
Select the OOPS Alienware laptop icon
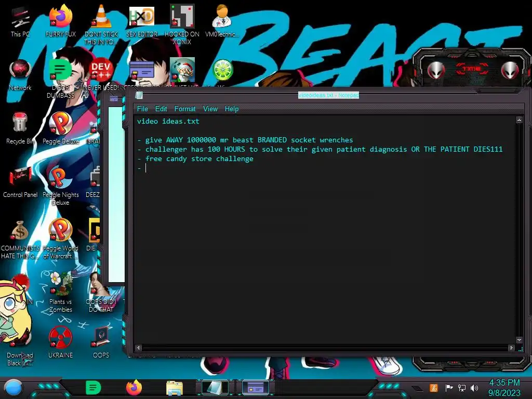[x=101, y=343]
